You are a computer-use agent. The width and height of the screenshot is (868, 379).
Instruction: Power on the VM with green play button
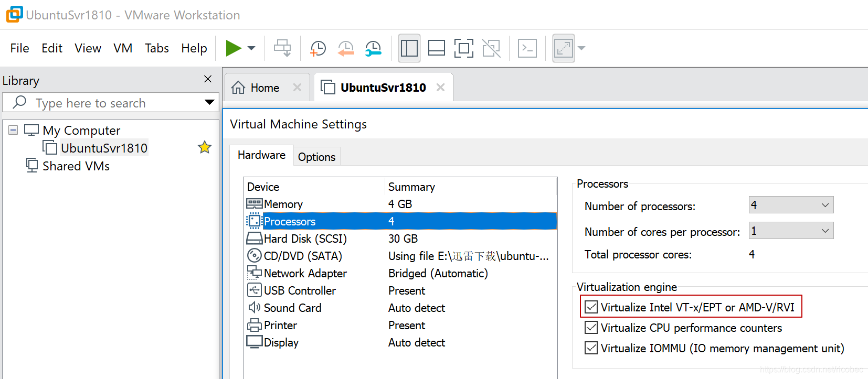click(234, 48)
